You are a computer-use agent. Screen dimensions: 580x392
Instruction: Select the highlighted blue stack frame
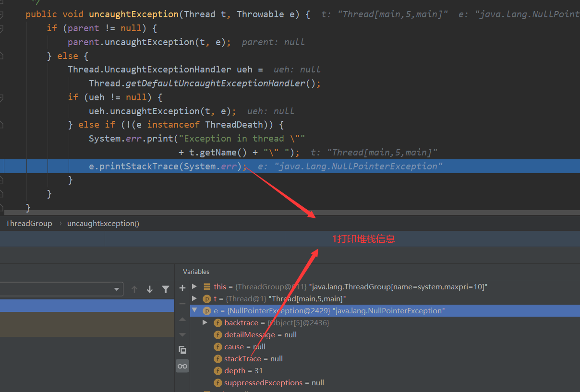pyautogui.click(x=87, y=306)
